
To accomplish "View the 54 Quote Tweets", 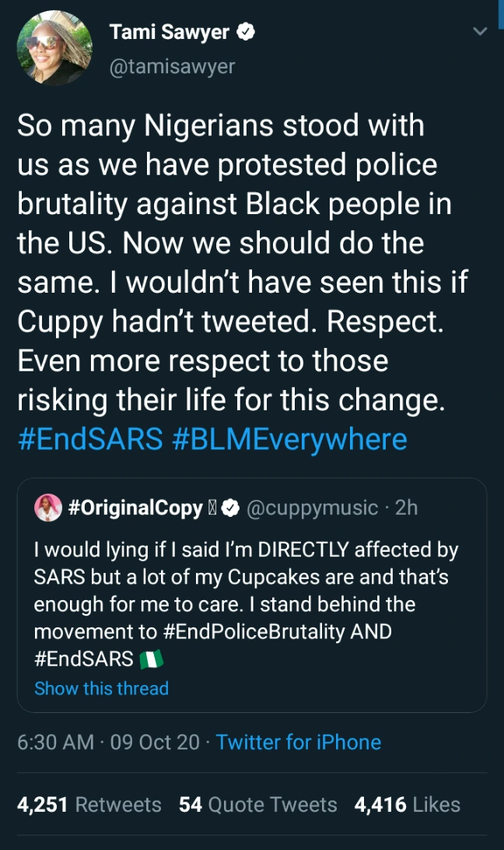I will (x=257, y=804).
